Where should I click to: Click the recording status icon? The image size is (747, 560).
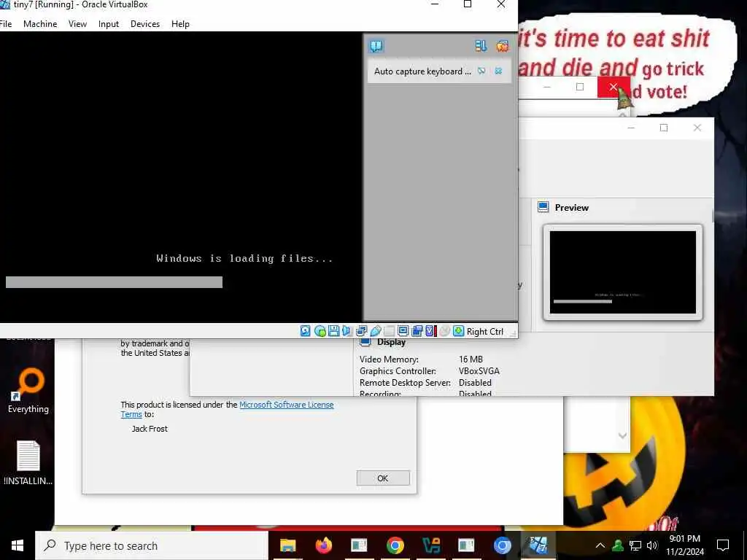(417, 331)
